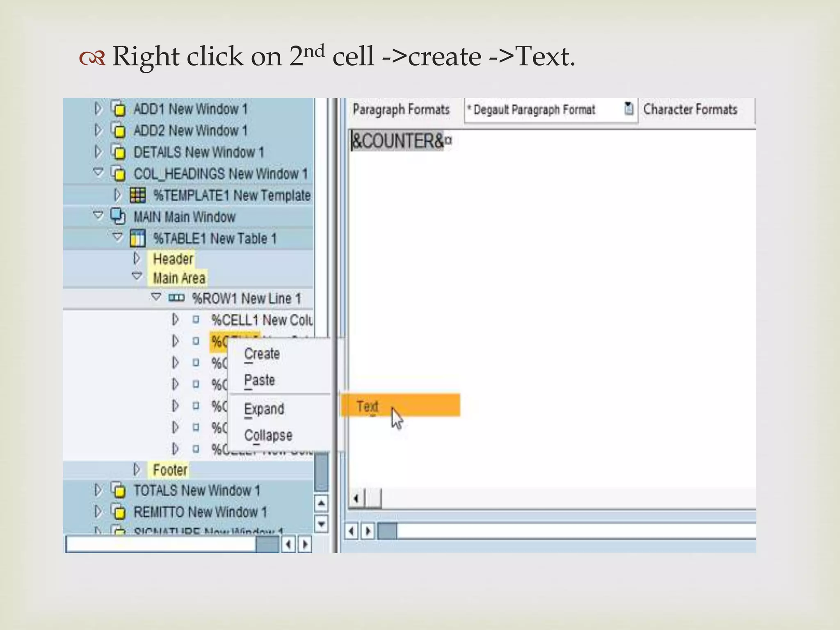The height and width of the screenshot is (630, 840).
Task: Click the DETAILS window folder icon
Action: point(118,152)
